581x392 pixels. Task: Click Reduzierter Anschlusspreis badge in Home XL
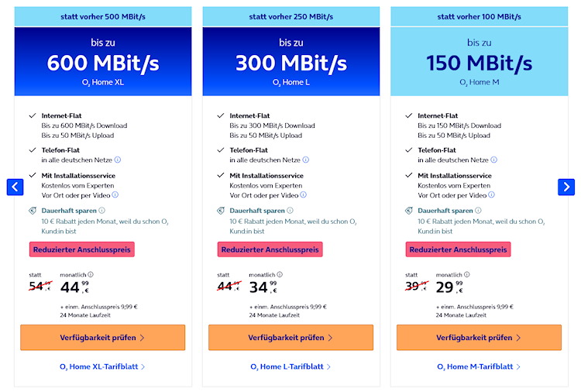click(x=82, y=249)
